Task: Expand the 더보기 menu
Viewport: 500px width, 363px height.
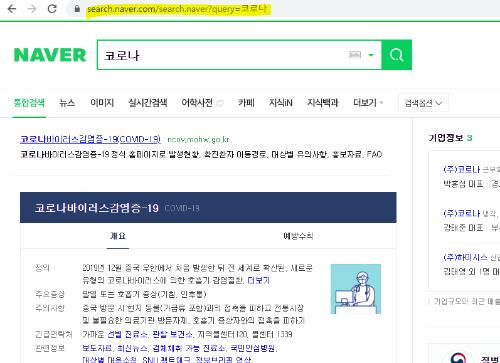Action: [368, 103]
